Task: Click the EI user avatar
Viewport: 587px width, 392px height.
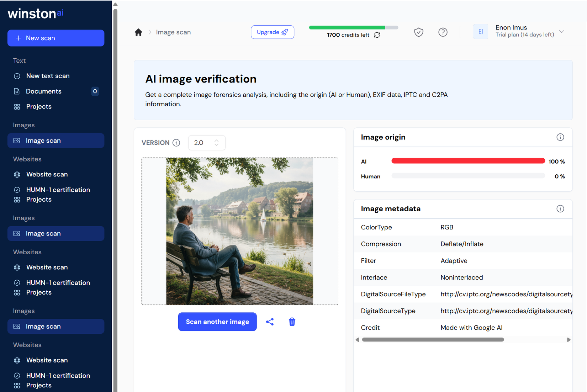Action: pyautogui.click(x=480, y=32)
